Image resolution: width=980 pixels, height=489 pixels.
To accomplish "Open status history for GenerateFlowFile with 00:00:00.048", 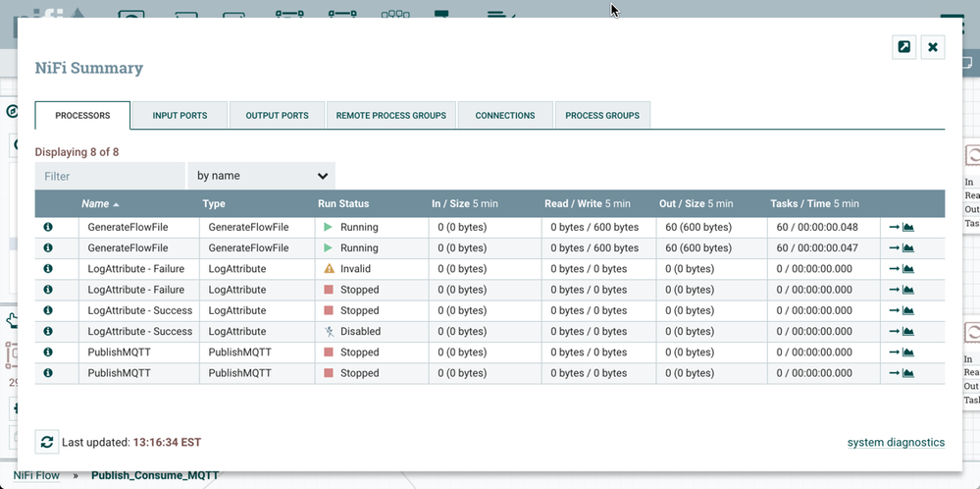I will (x=908, y=228).
